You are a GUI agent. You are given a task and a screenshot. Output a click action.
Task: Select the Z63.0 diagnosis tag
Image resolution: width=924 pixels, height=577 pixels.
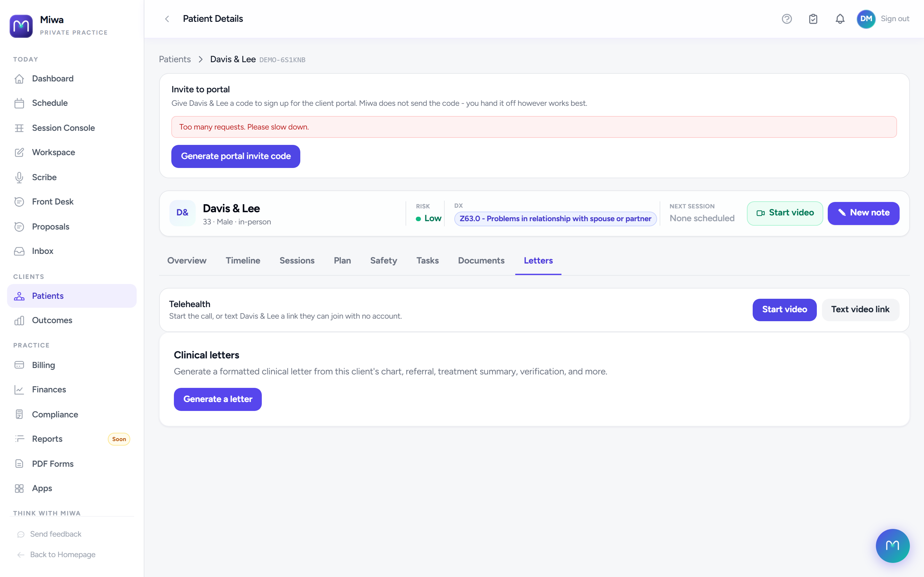pyautogui.click(x=555, y=219)
